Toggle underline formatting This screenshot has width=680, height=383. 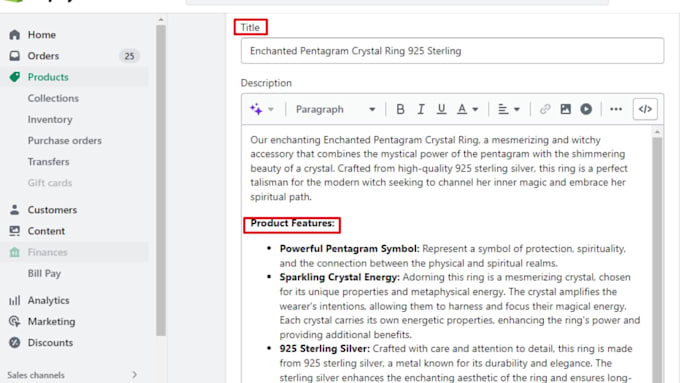coord(441,109)
